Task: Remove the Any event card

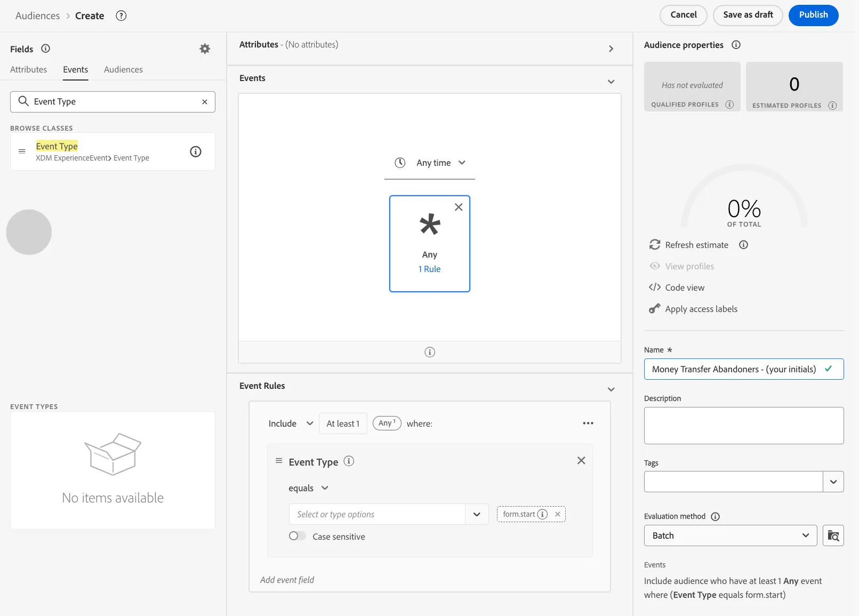Action: click(459, 207)
